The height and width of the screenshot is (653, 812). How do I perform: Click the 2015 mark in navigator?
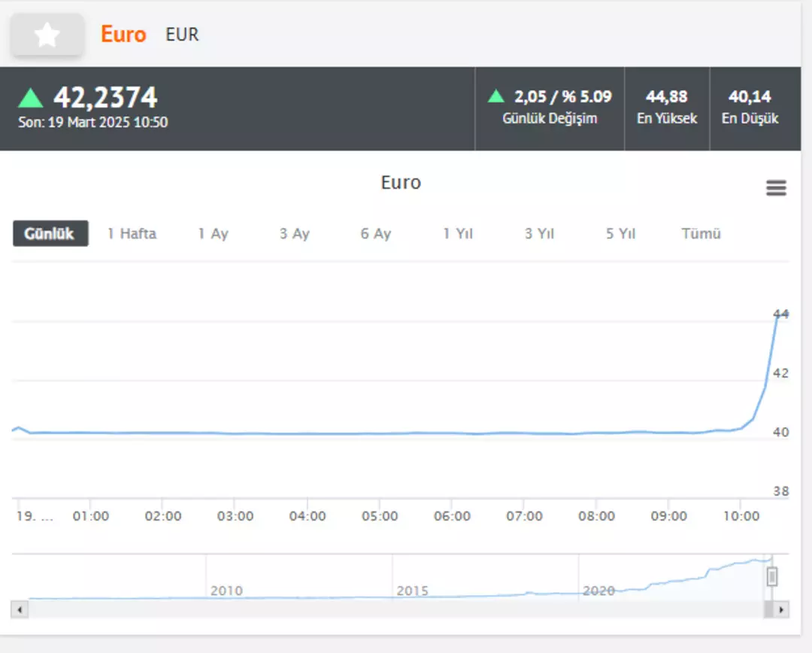[412, 591]
